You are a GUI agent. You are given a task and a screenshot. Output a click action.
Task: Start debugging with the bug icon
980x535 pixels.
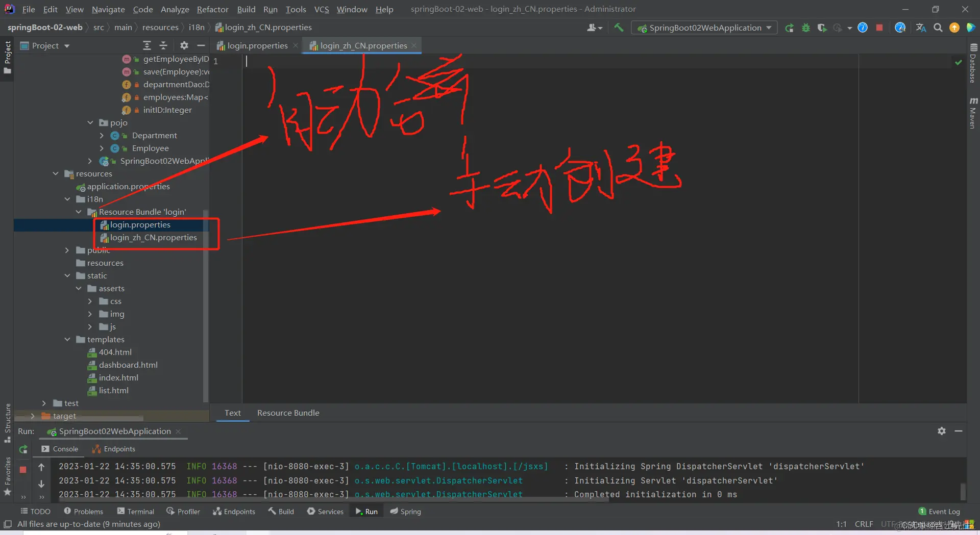point(805,28)
